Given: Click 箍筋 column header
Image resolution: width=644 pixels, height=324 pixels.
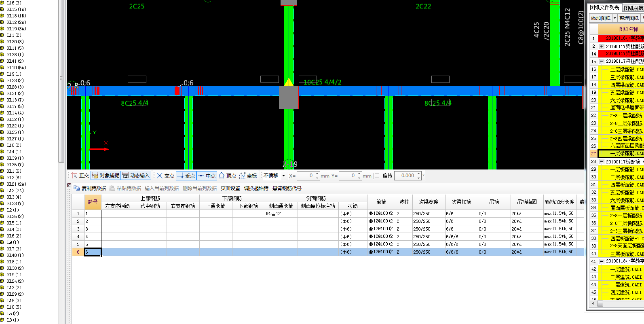Looking at the screenshot, I should [x=381, y=202].
